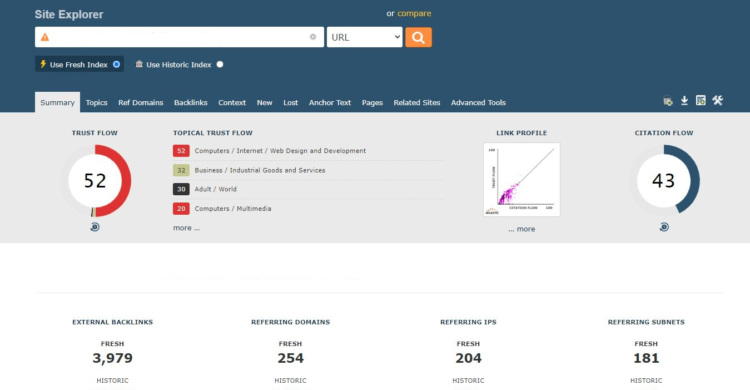
Task: Click the Citation Flow 43 gauge
Action: click(x=664, y=181)
